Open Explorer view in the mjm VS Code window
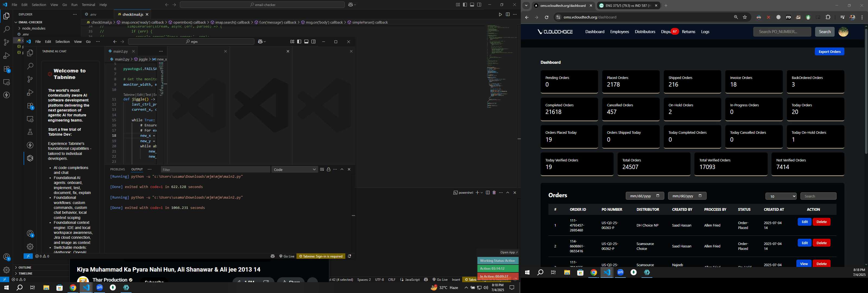This screenshot has width=868, height=293. 30,53
